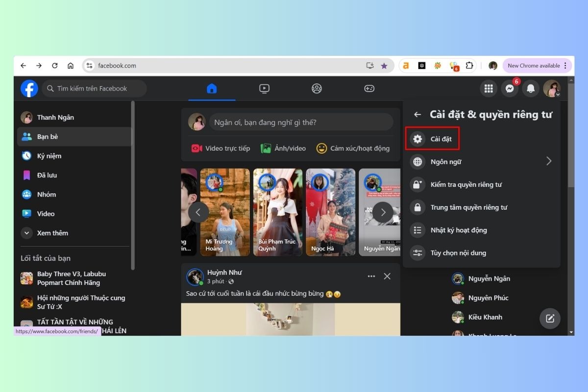Open Ngọc Hà's story
This screenshot has height=392, width=588.
tap(331, 212)
